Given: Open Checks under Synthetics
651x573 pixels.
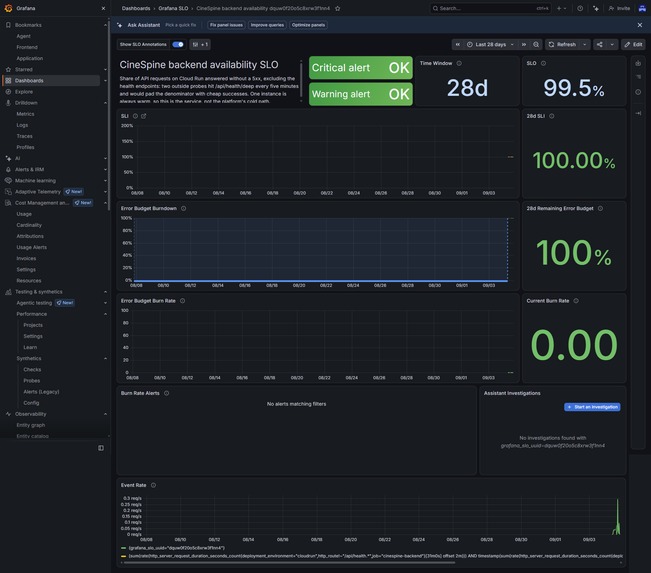Looking at the screenshot, I should coord(32,370).
